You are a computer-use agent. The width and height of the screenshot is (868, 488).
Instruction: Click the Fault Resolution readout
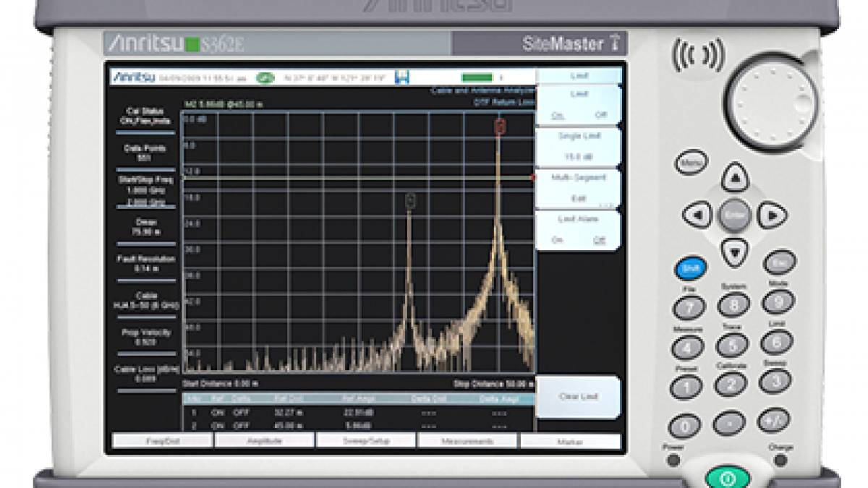point(147,264)
